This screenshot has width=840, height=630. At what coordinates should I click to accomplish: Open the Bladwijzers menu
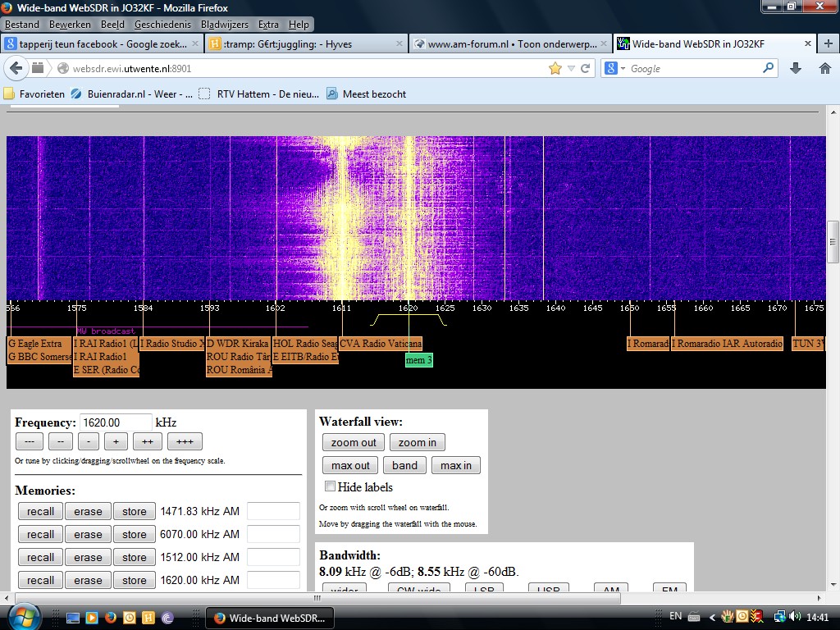224,25
